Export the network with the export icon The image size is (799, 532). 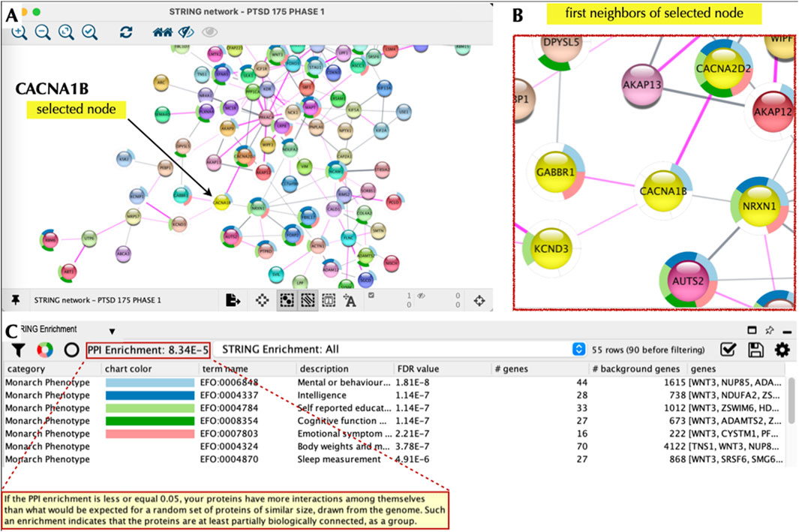[233, 300]
